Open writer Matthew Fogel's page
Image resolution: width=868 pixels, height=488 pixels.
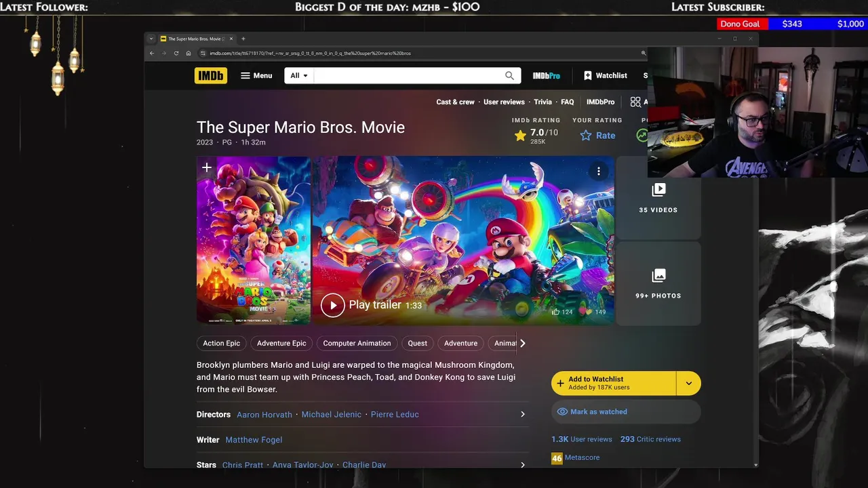254,440
